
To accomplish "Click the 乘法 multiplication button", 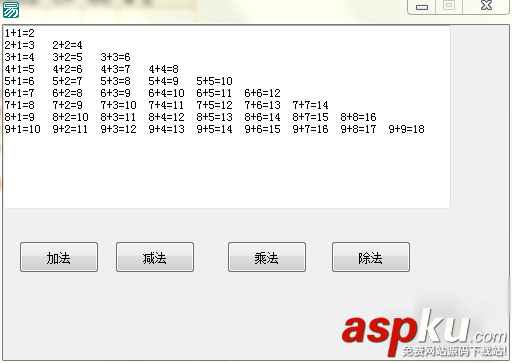I will click(267, 257).
